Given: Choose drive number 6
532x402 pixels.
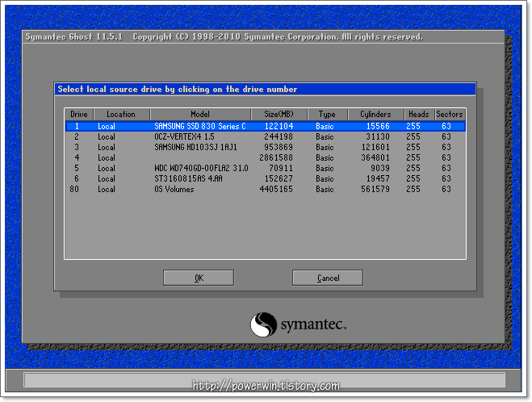Looking at the screenshot, I should tap(265, 178).
